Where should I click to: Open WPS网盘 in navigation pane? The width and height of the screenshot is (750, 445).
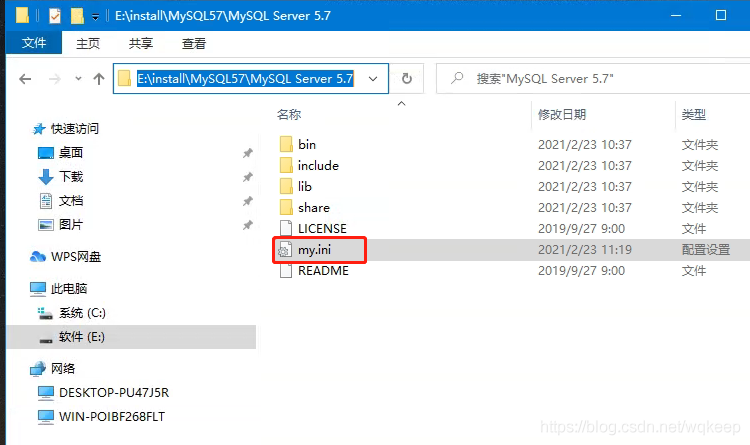[x=76, y=257]
